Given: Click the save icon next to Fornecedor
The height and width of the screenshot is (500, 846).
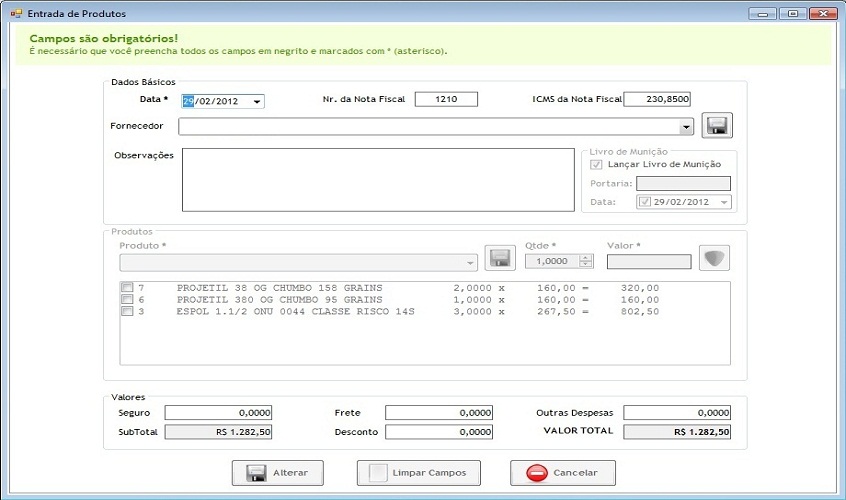Looking at the screenshot, I should tap(717, 126).
